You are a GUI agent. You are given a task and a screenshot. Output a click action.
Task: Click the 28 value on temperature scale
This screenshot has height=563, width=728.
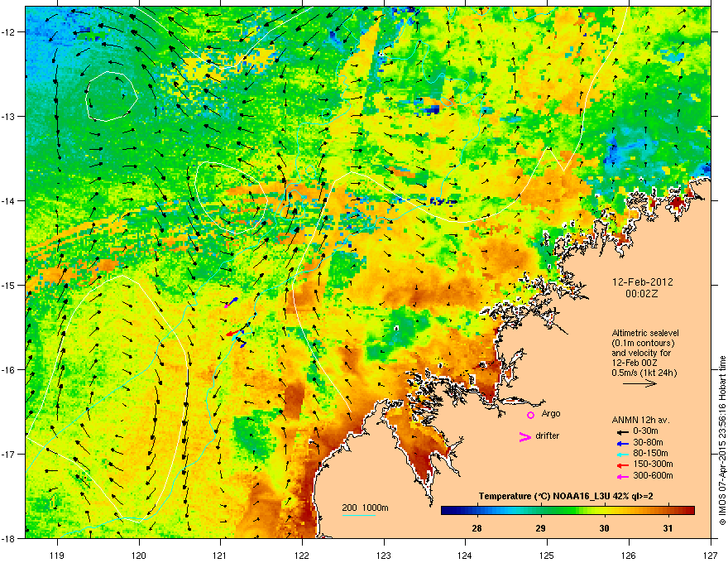click(x=477, y=528)
